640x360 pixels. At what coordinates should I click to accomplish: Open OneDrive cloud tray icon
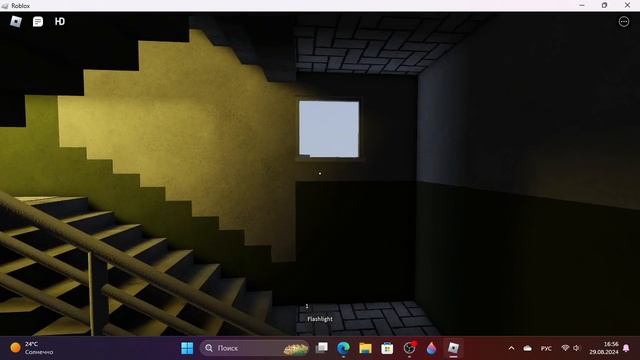click(x=527, y=348)
